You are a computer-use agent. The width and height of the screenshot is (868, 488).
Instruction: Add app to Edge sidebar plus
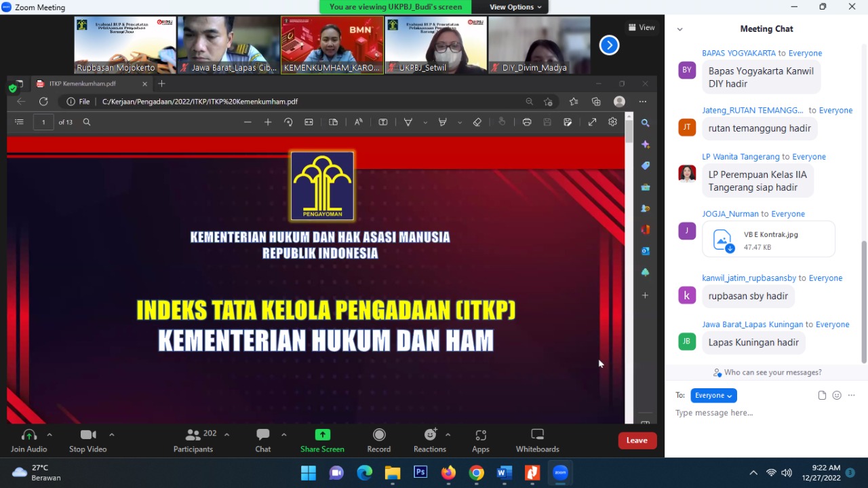tap(645, 295)
